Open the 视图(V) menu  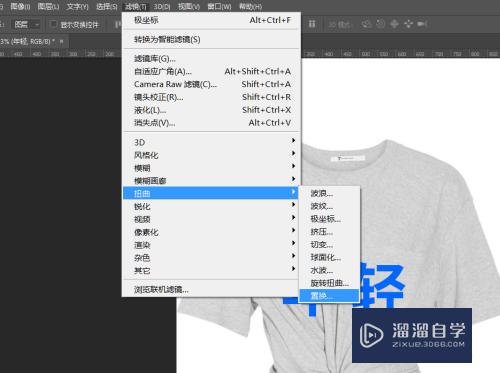189,6
